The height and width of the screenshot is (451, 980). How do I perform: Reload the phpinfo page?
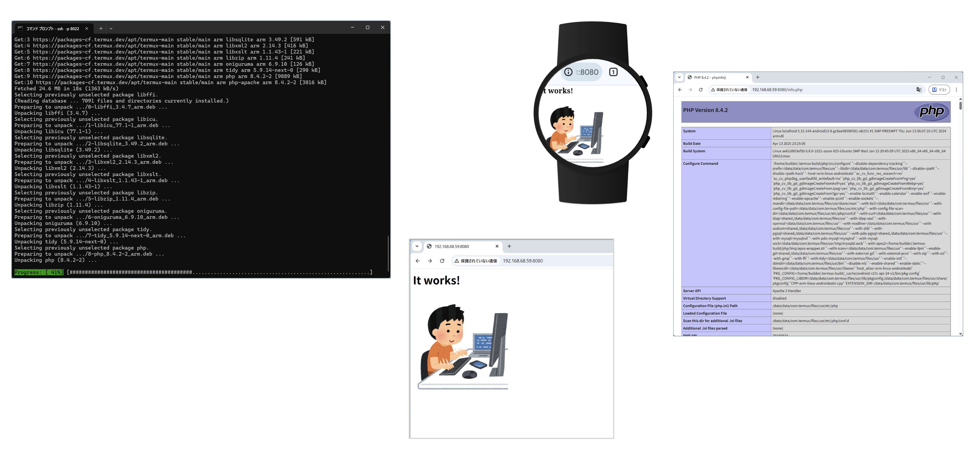pyautogui.click(x=700, y=90)
